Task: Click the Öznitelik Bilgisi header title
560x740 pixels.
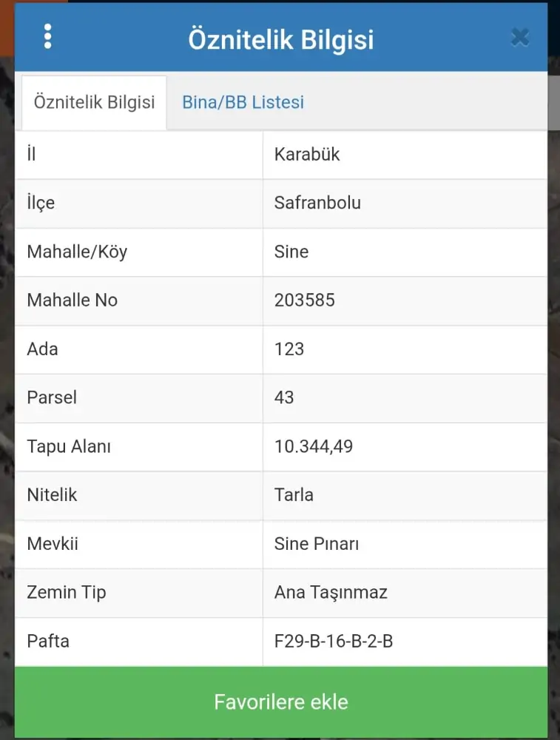Action: [x=280, y=39]
